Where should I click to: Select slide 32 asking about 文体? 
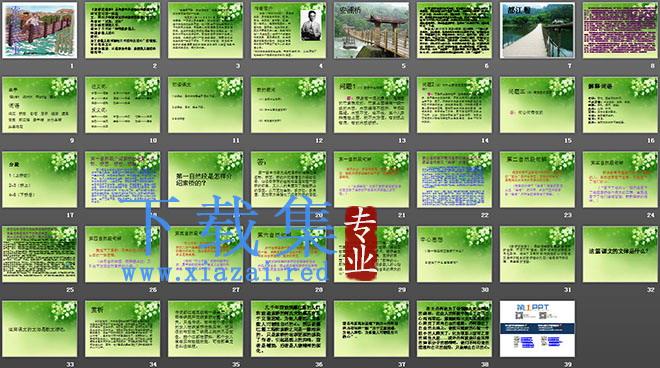pyautogui.click(x=620, y=254)
